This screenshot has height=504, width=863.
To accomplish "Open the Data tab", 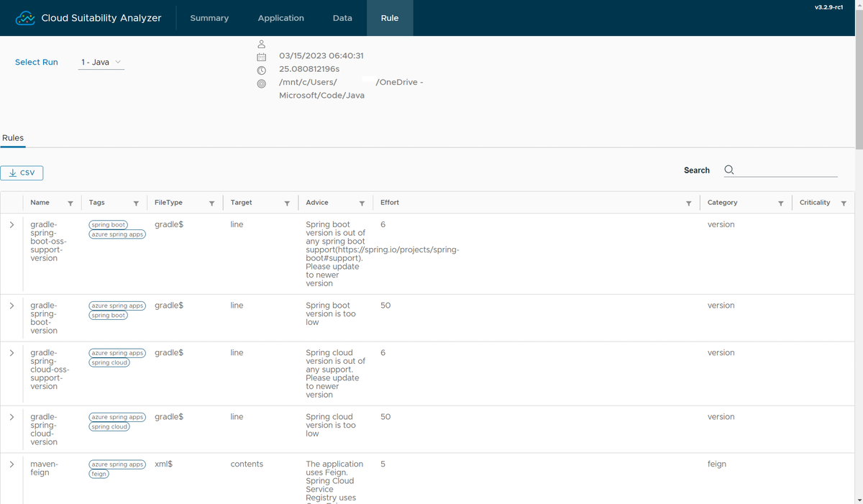I will [x=342, y=18].
